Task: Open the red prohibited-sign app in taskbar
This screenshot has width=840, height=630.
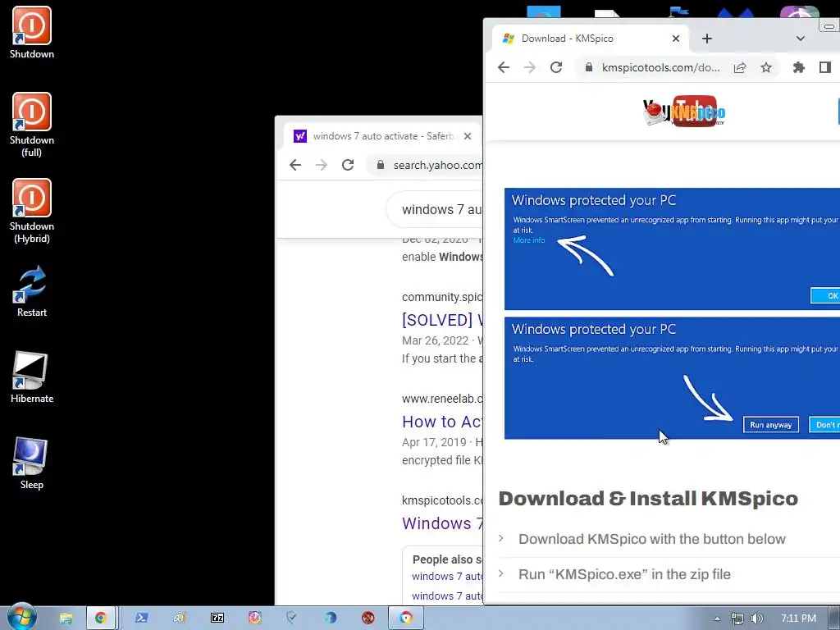Action: coord(367,619)
